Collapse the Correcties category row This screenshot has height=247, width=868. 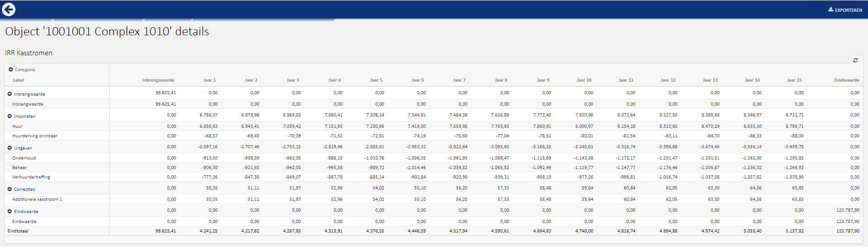click(x=10, y=189)
